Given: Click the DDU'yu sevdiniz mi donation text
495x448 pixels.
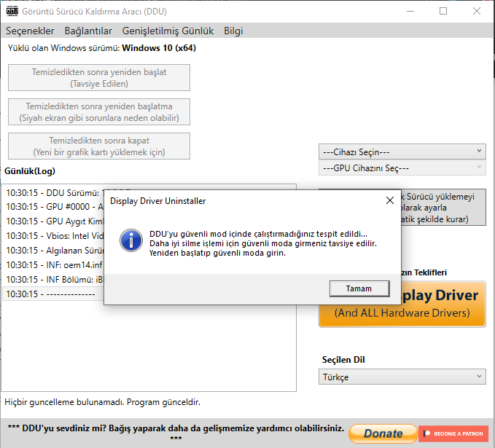Looking at the screenshot, I should point(176,432).
